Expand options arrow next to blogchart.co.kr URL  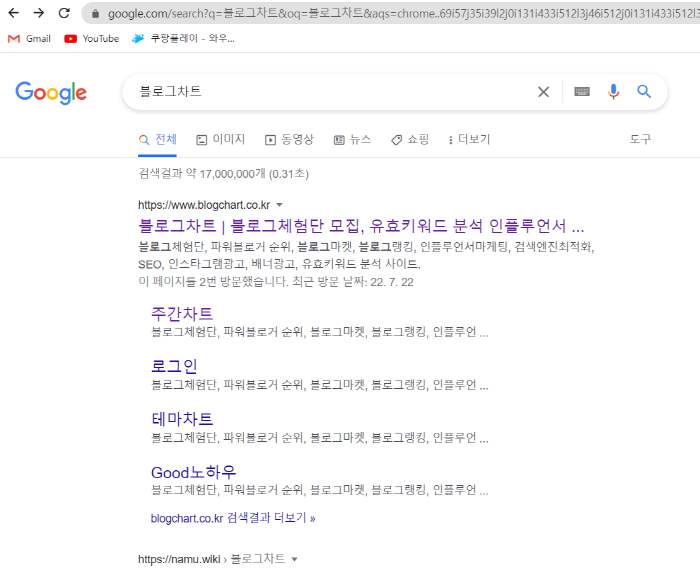pyautogui.click(x=279, y=205)
